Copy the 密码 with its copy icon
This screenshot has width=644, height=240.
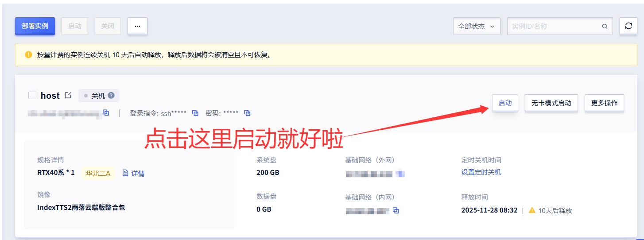[247, 113]
